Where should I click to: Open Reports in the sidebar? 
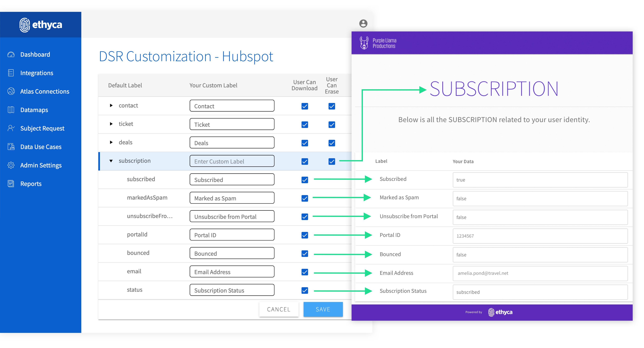point(31,184)
